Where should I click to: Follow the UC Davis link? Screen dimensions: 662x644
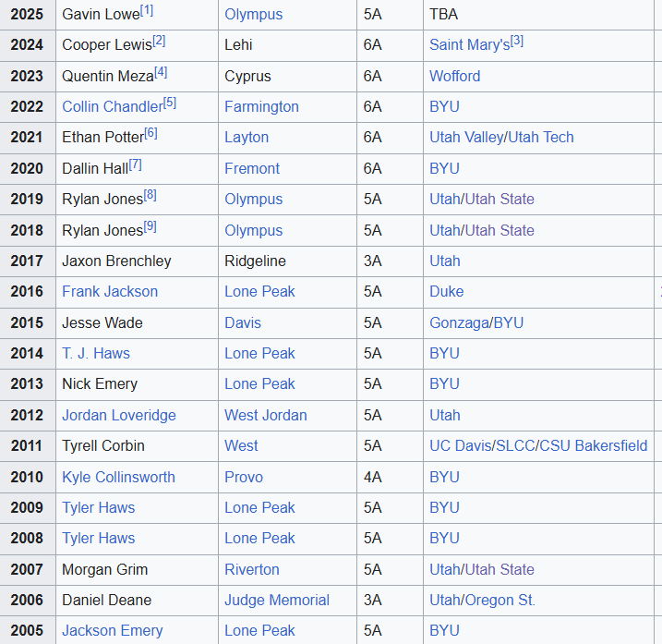pyautogui.click(x=461, y=446)
